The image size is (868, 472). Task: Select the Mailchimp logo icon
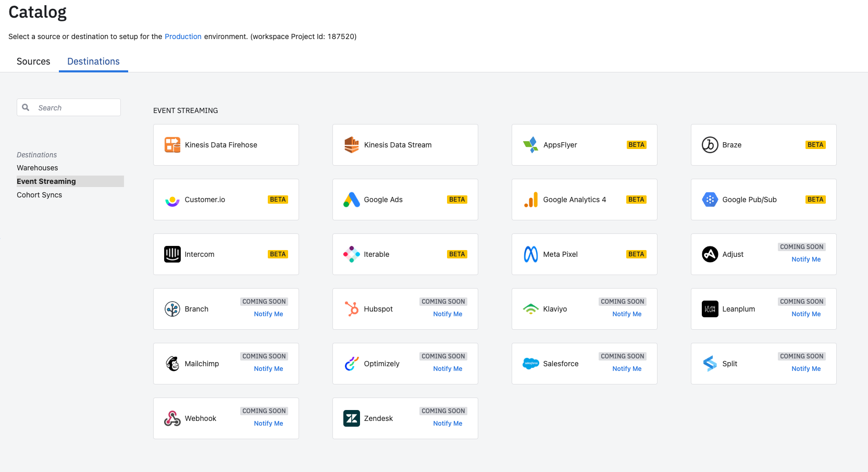pyautogui.click(x=172, y=364)
